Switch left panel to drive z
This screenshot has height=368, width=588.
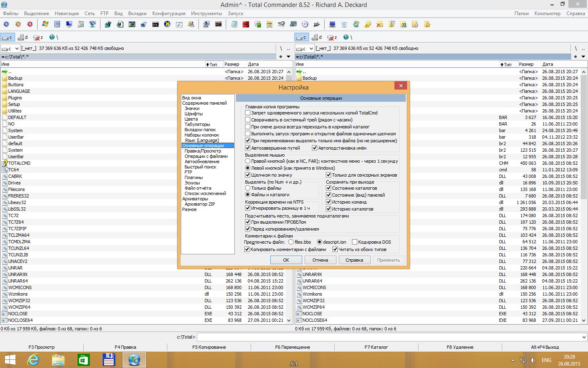coord(38,37)
